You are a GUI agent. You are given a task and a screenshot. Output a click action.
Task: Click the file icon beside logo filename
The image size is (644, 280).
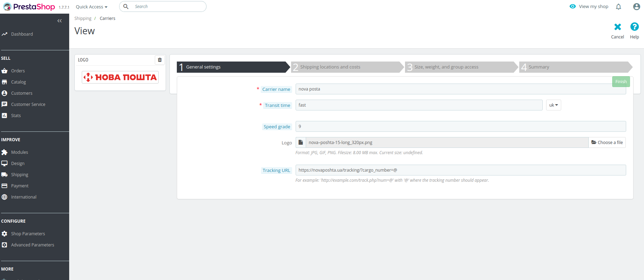(x=301, y=143)
